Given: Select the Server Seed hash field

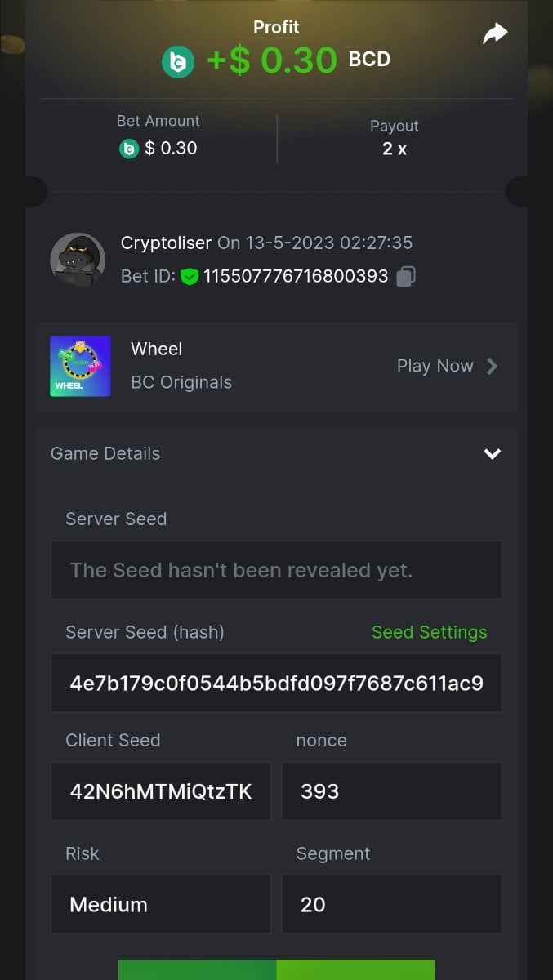Looking at the screenshot, I should (x=276, y=683).
